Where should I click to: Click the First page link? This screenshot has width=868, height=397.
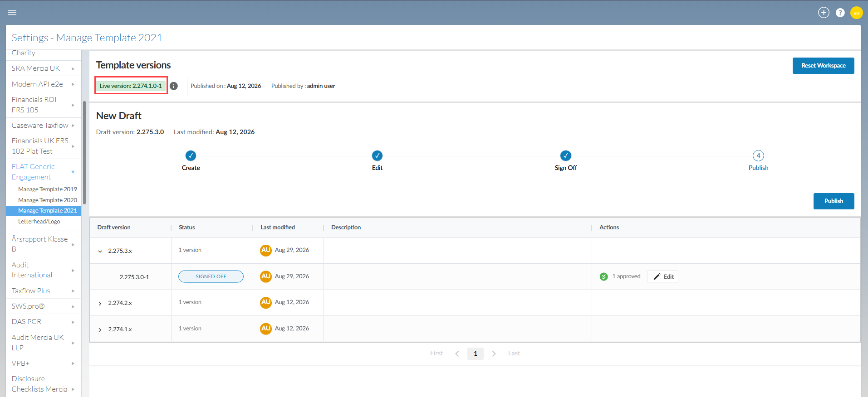coord(436,353)
